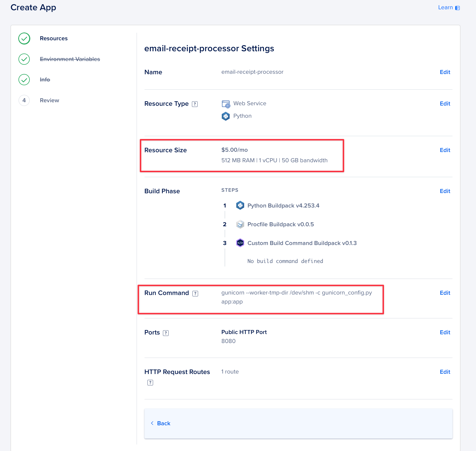Open the Ports help icon
Screen dimensions: 476x451
166,333
